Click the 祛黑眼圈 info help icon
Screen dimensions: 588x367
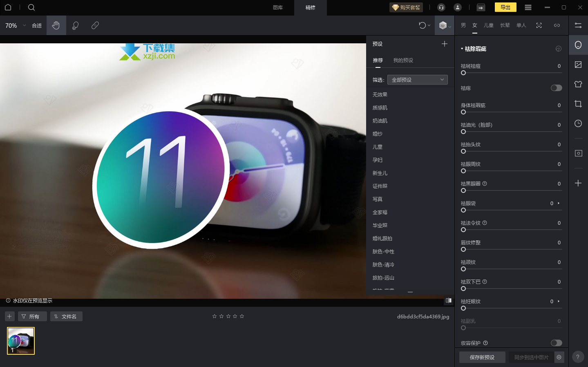(x=485, y=183)
